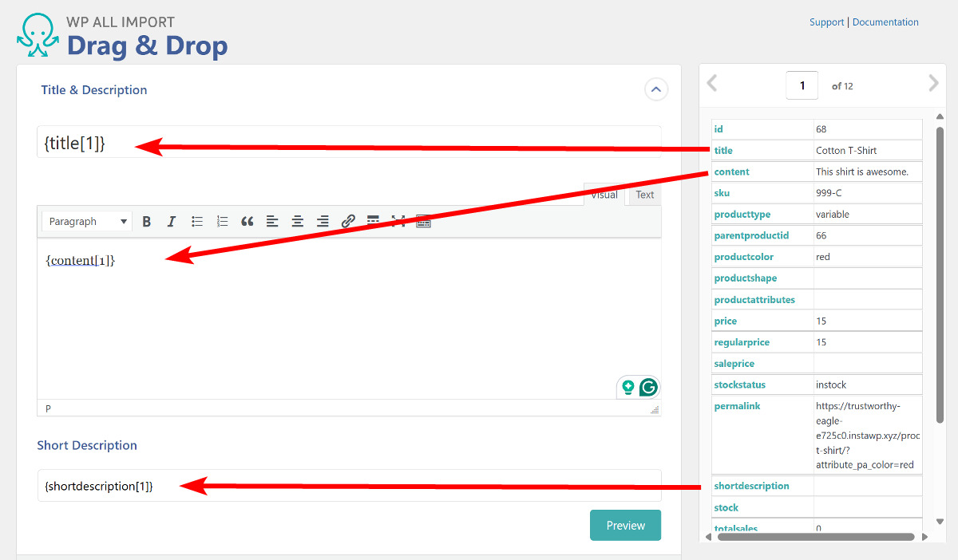Click the green Grammarly G icon
Screen dimensions: 958x560
point(648,388)
